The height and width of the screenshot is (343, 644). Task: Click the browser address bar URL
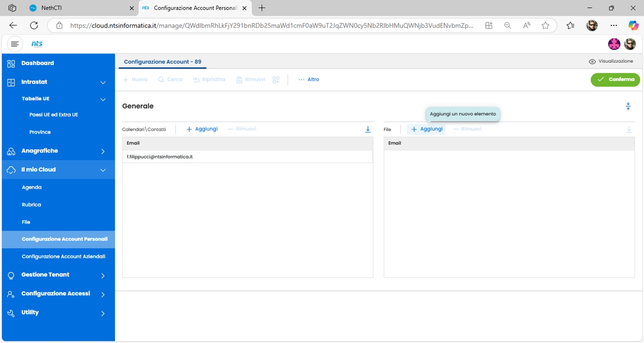(x=271, y=26)
